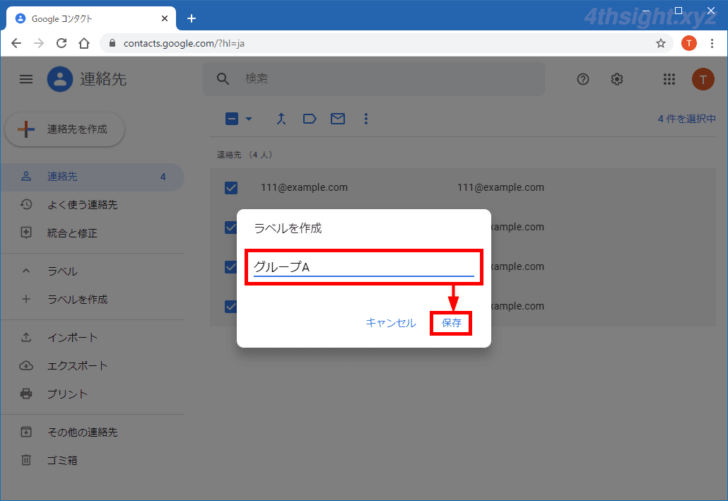Open a new browser tab

click(x=191, y=19)
